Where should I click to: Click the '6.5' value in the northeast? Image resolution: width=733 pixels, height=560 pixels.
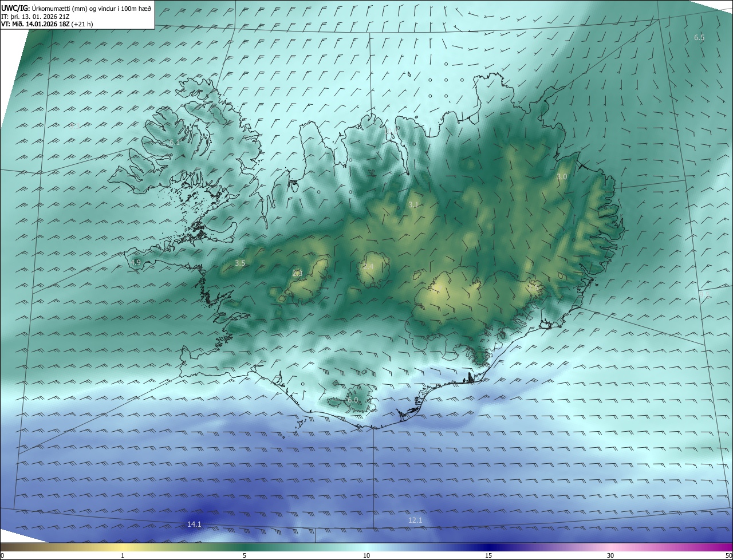point(699,38)
